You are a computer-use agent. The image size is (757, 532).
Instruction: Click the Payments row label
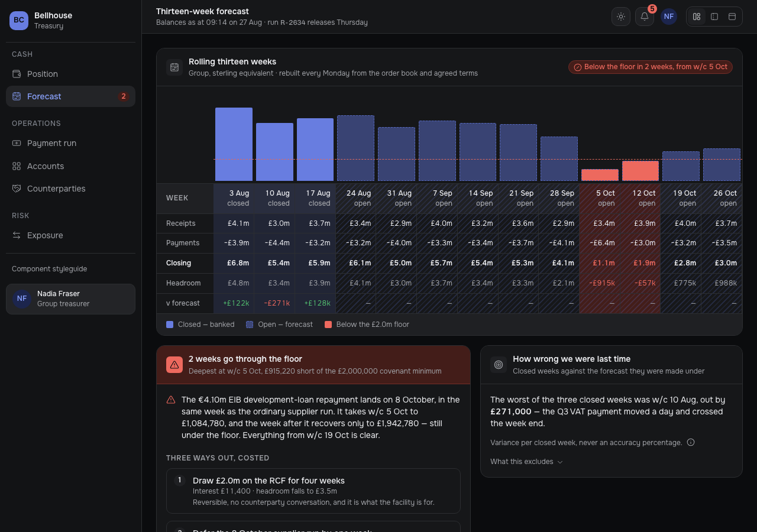(183, 243)
